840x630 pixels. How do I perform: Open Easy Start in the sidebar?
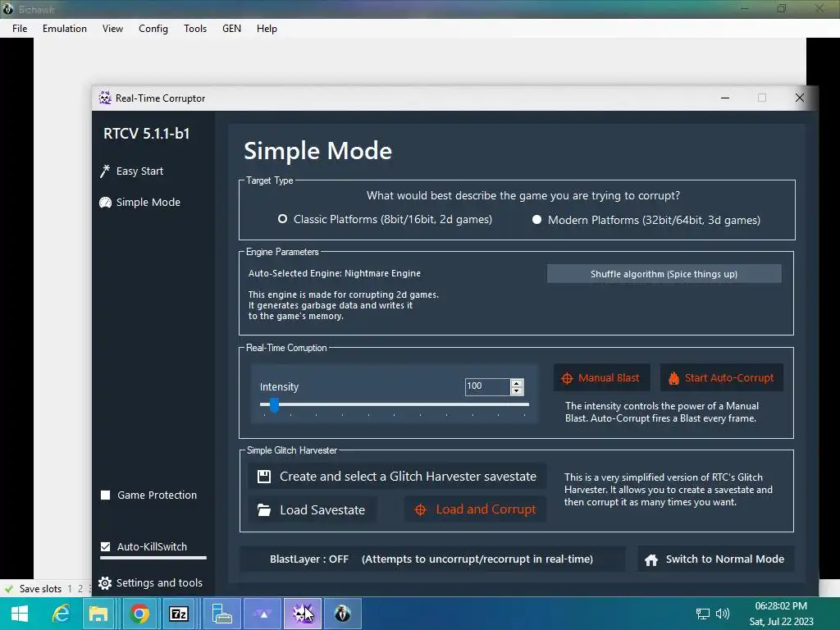(x=132, y=171)
